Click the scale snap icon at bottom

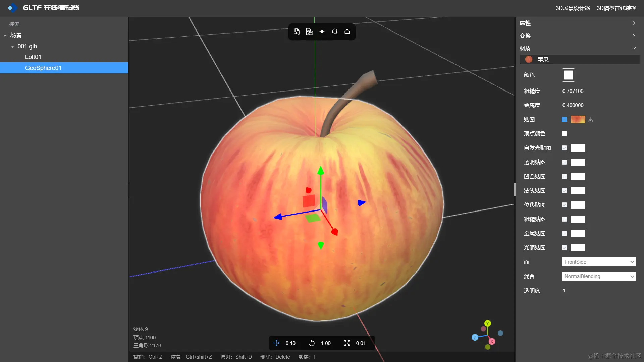(x=347, y=343)
